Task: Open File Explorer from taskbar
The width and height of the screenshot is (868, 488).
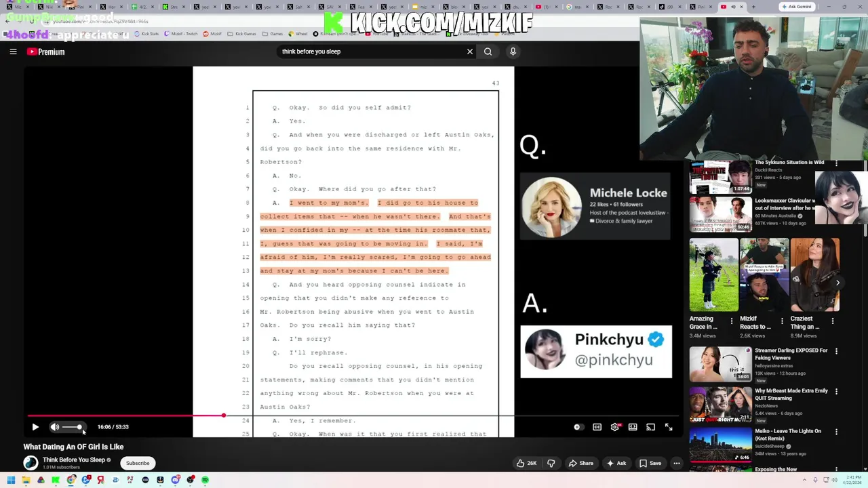Action: [26, 480]
